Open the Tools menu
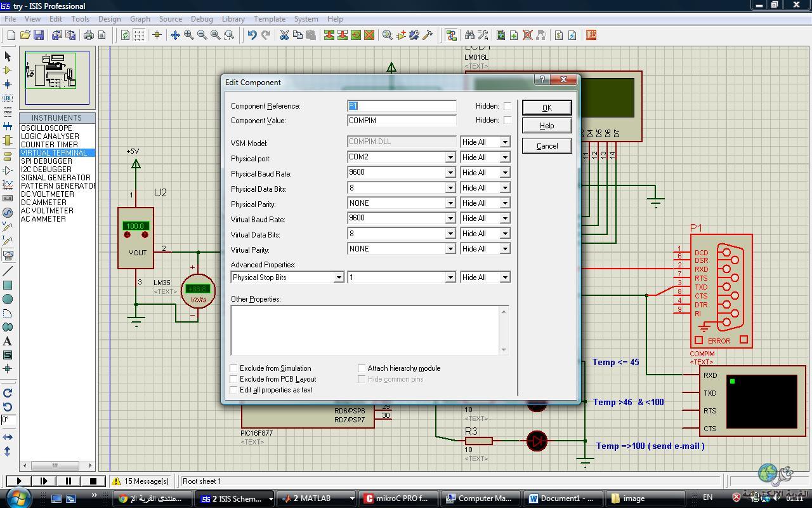812x508 pixels. [80, 19]
